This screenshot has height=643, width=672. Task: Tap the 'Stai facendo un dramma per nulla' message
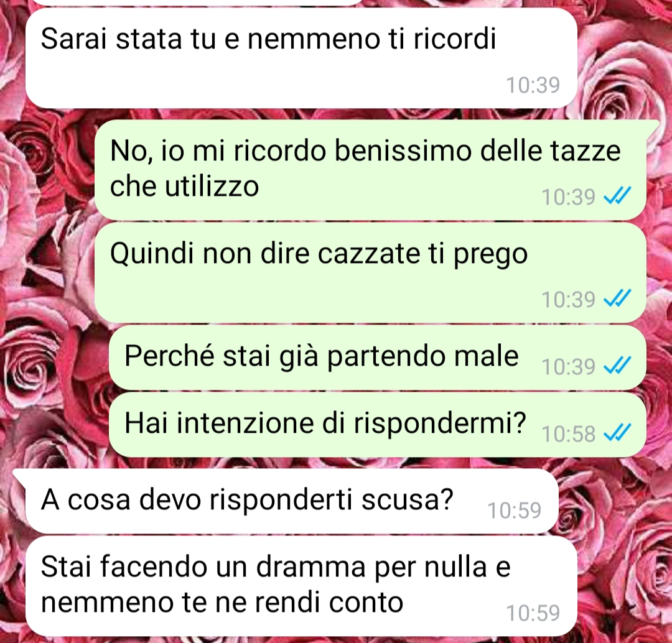pos(301,586)
